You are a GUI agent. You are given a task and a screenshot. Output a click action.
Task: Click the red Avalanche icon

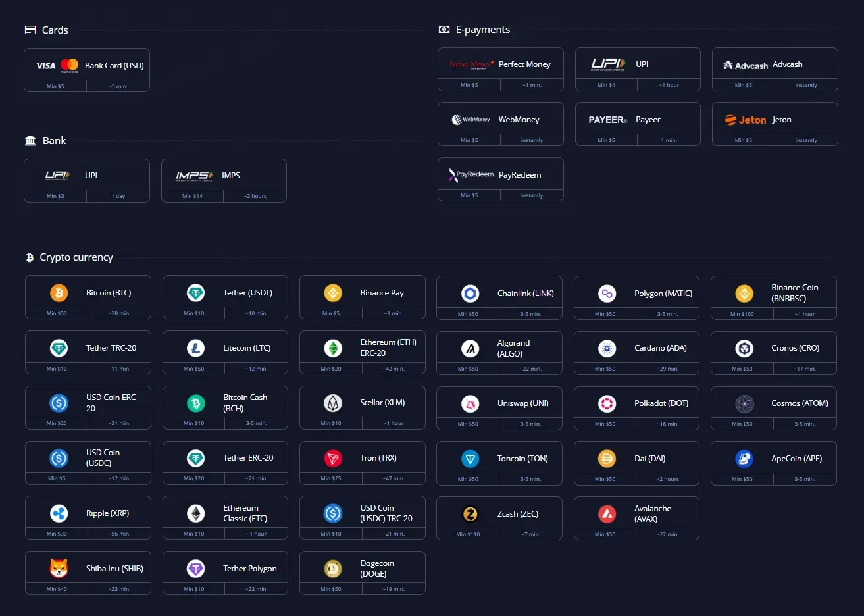coord(607,514)
